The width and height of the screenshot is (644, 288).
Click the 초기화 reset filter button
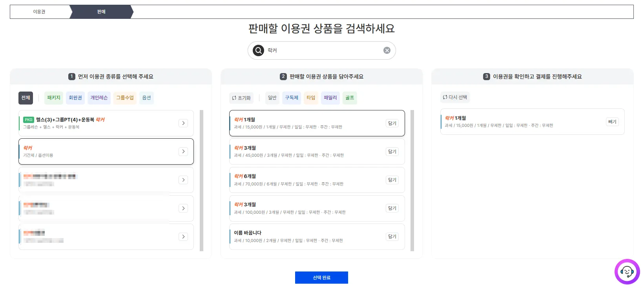(241, 98)
